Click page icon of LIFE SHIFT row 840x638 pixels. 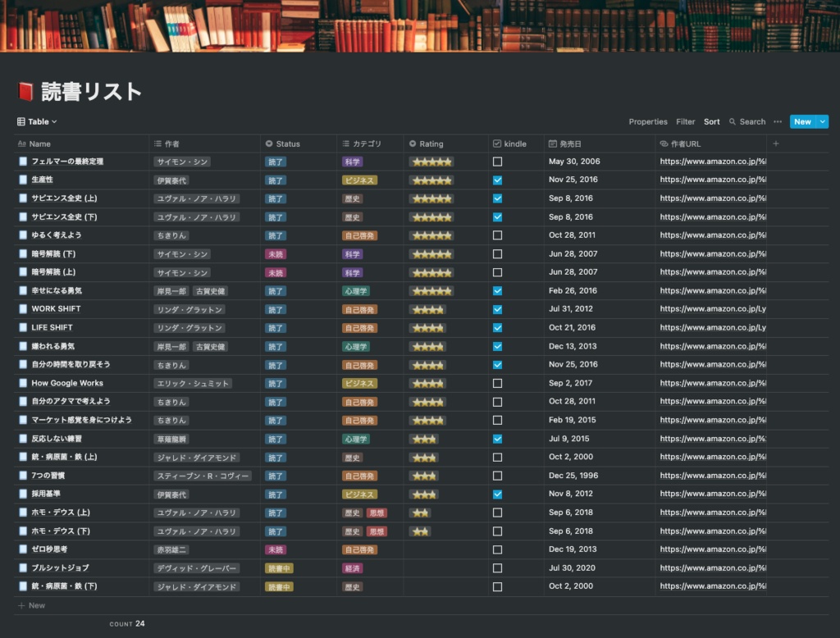point(22,327)
